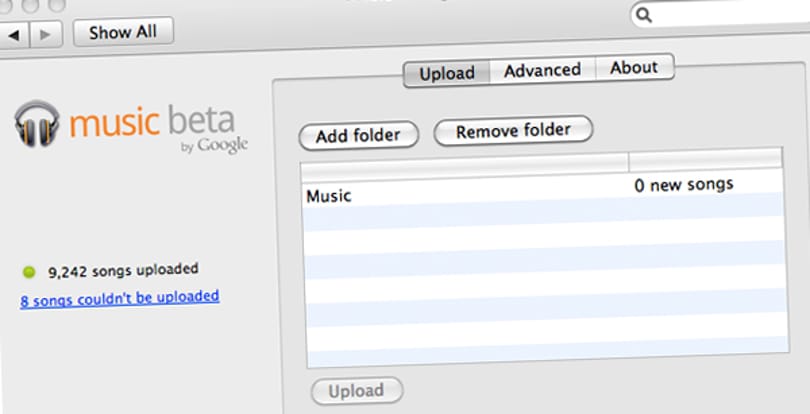Viewport: 810px width, 414px height.
Task: Click the magnifying glass search icon
Action: coord(644,15)
